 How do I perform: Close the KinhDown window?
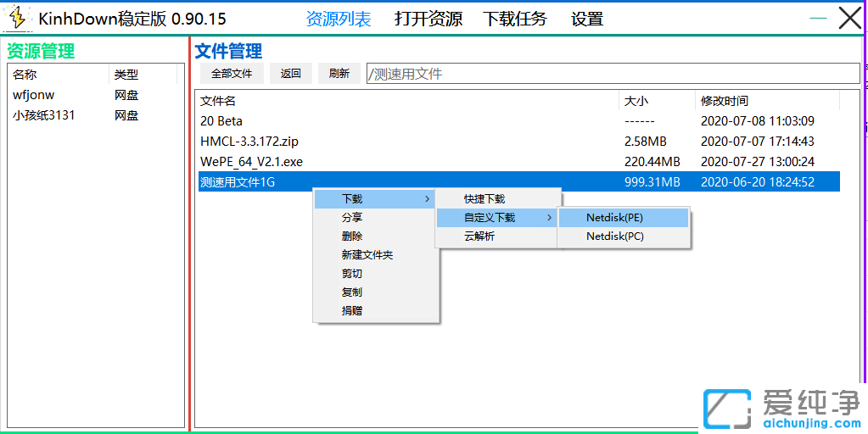coord(850,19)
